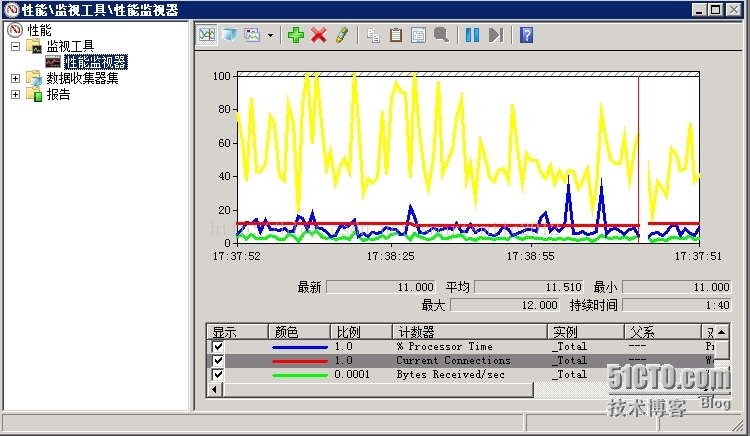Uncheck the % Processor Time counter checkbox

[218, 346]
